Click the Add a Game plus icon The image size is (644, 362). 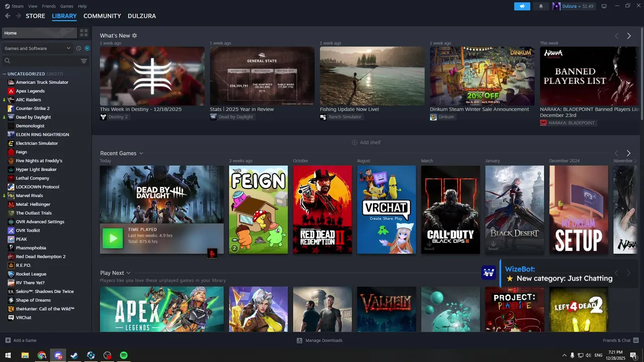[8, 340]
